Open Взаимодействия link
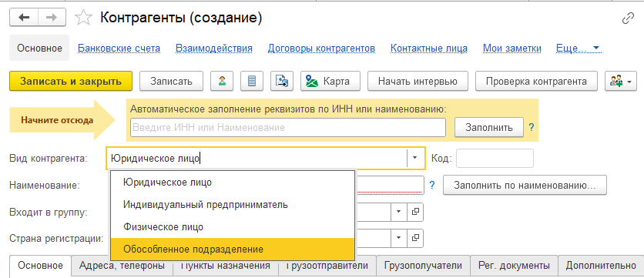Viewport: 644px width, 278px height. 214,49
